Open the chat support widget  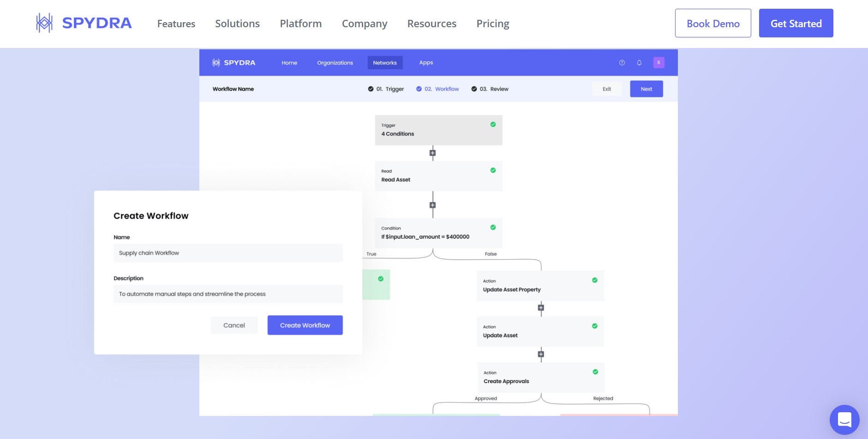[x=844, y=420]
